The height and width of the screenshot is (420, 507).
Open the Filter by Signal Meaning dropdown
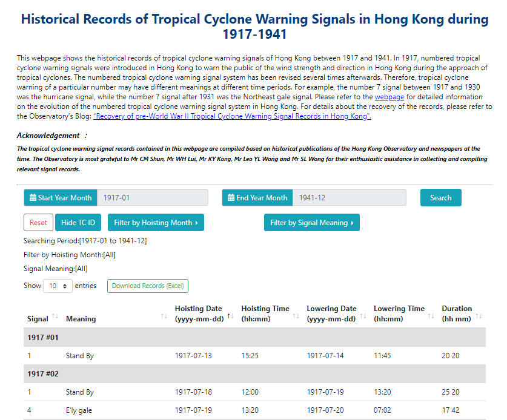coord(311,222)
